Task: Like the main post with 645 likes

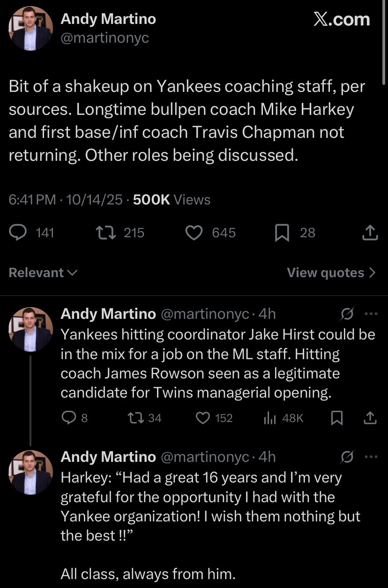Action: [194, 233]
